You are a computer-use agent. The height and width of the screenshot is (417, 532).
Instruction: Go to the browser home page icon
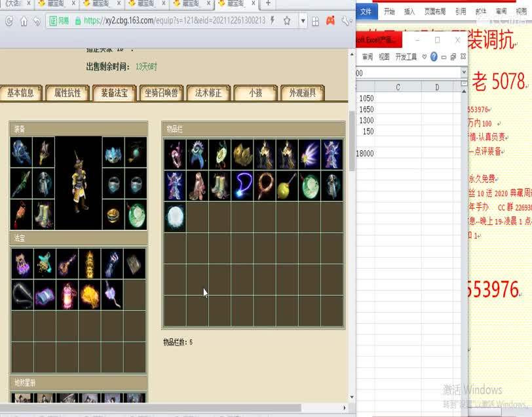tap(24, 21)
